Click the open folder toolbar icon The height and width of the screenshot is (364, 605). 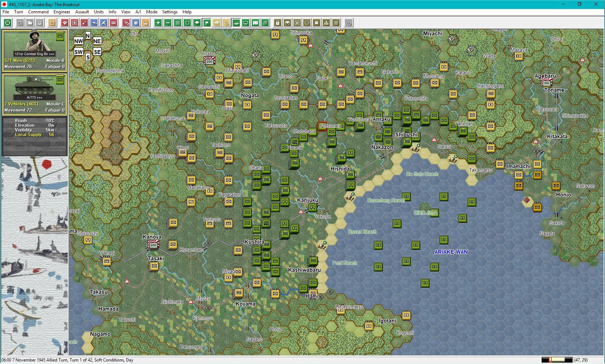30,23
